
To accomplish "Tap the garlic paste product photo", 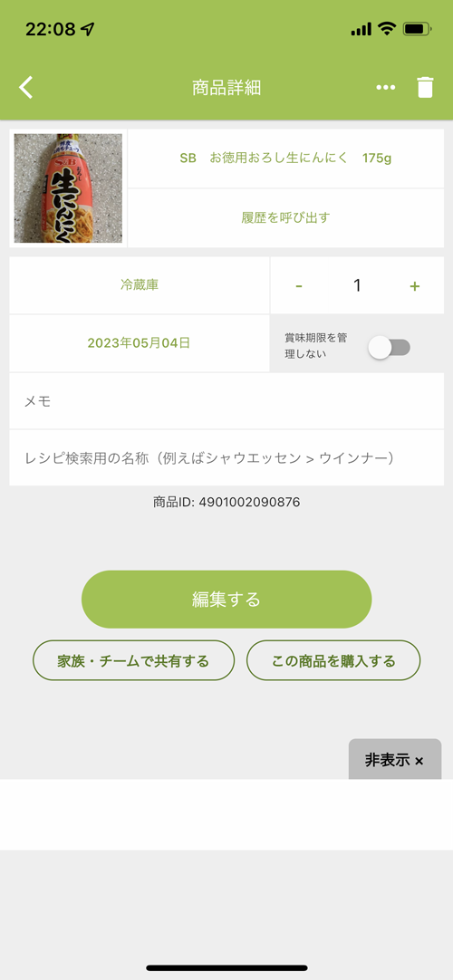I will (x=68, y=188).
